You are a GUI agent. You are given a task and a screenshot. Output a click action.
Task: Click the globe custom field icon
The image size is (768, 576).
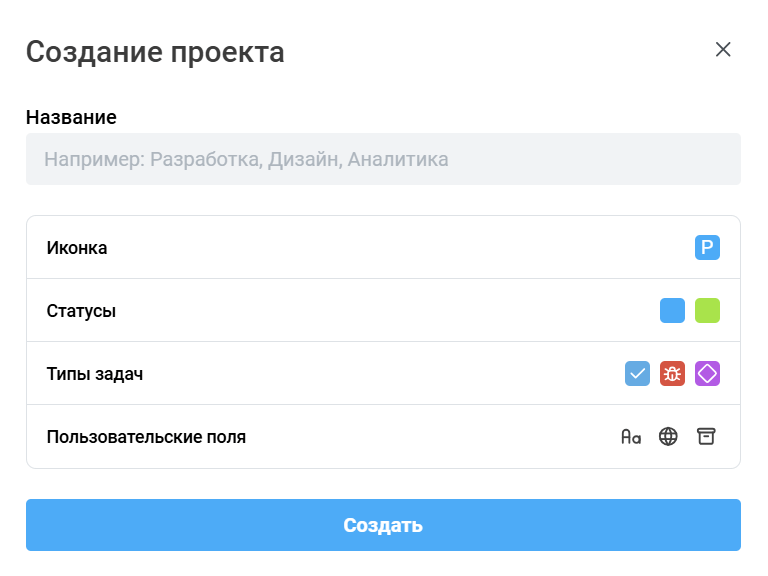668,436
